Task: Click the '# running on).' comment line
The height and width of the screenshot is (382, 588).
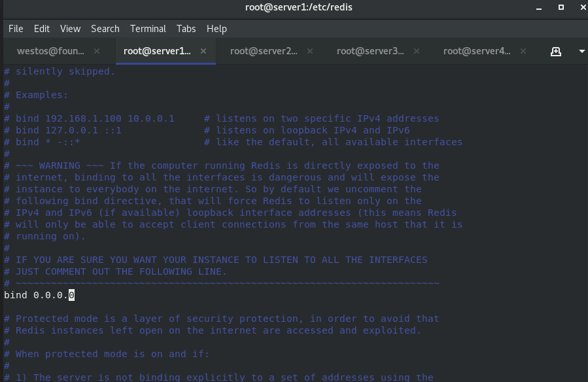Action: point(45,236)
